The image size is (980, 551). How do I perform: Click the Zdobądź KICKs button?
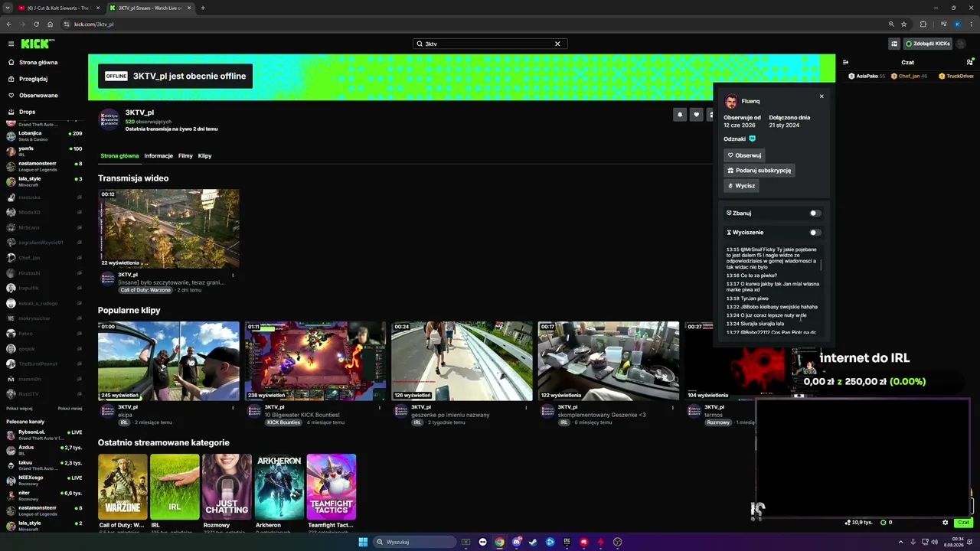point(928,44)
